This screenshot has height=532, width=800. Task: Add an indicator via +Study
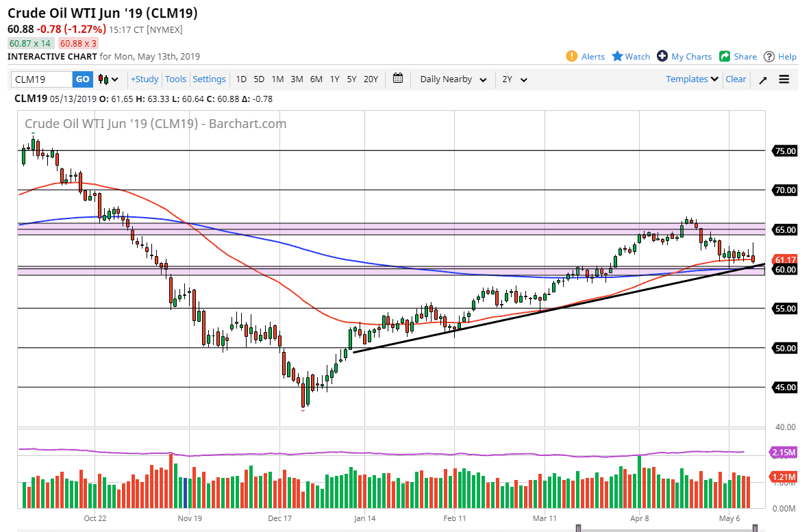[144, 79]
